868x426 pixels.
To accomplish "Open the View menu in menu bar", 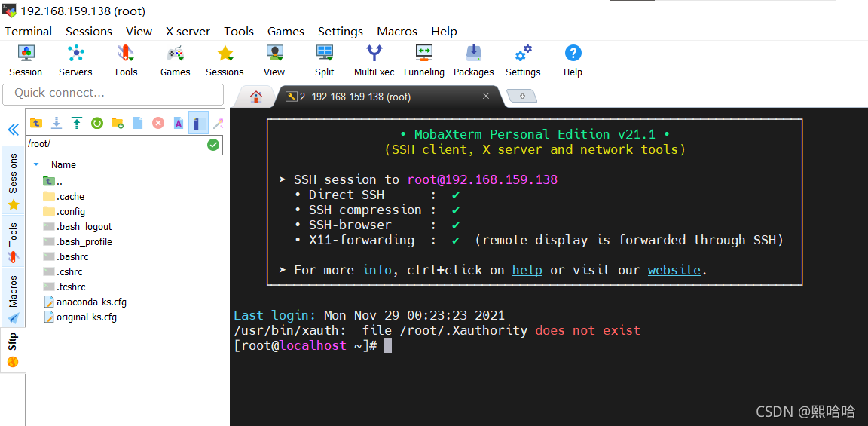I will [x=139, y=32].
